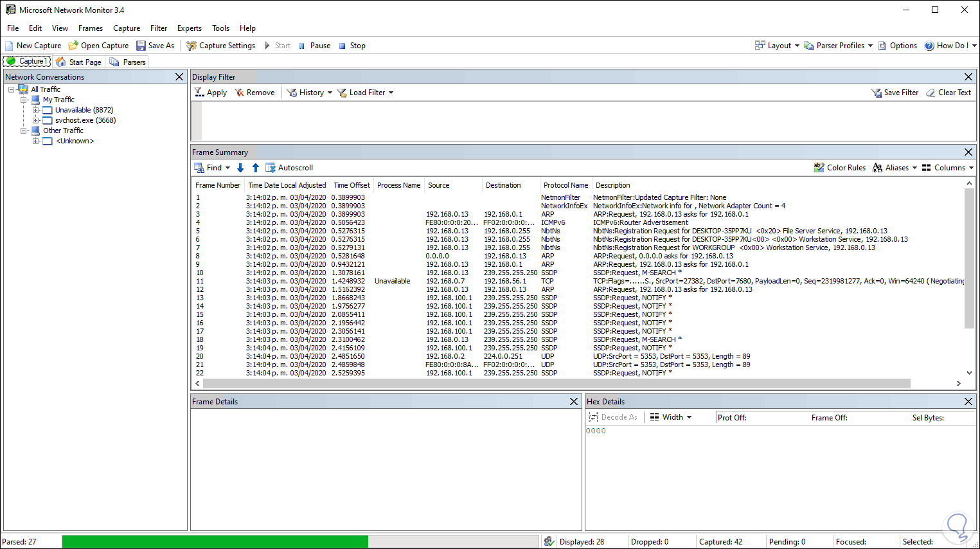
Task: Expand the svchost.exe (3668) node
Action: pyautogui.click(x=36, y=120)
